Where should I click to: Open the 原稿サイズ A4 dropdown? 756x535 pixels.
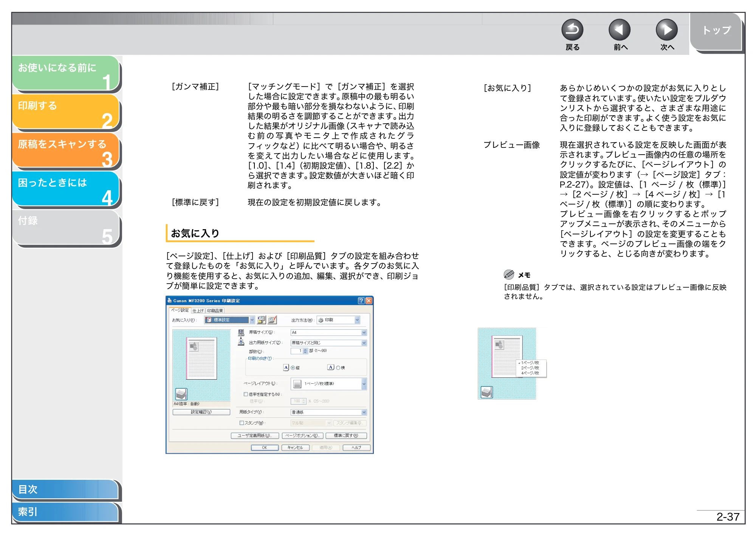pyautogui.click(x=328, y=332)
